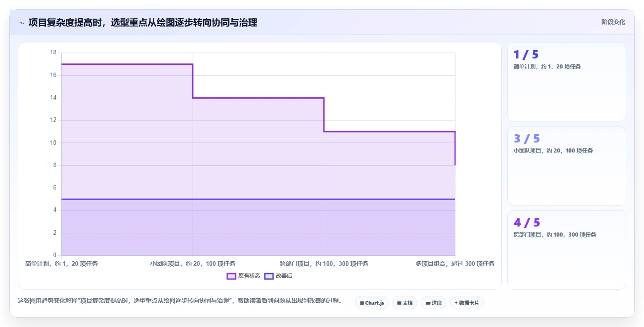Click y-axis value 8
This screenshot has width=644, height=327.
(55, 165)
